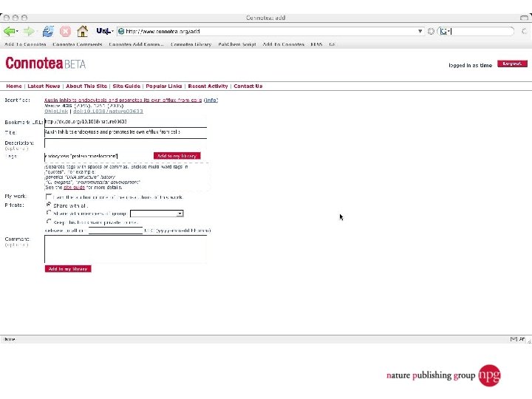Select the 'Share with all' radio button
The width and height of the screenshot is (532, 399).
49,205
